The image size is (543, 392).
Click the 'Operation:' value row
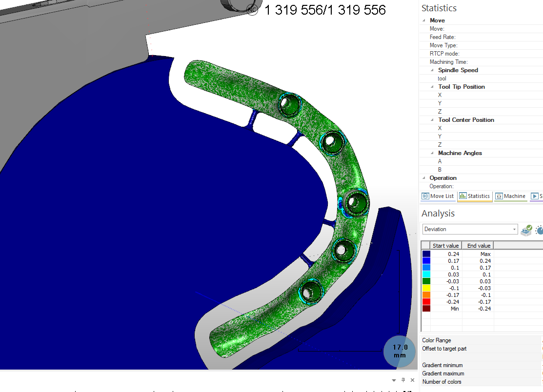click(482, 186)
